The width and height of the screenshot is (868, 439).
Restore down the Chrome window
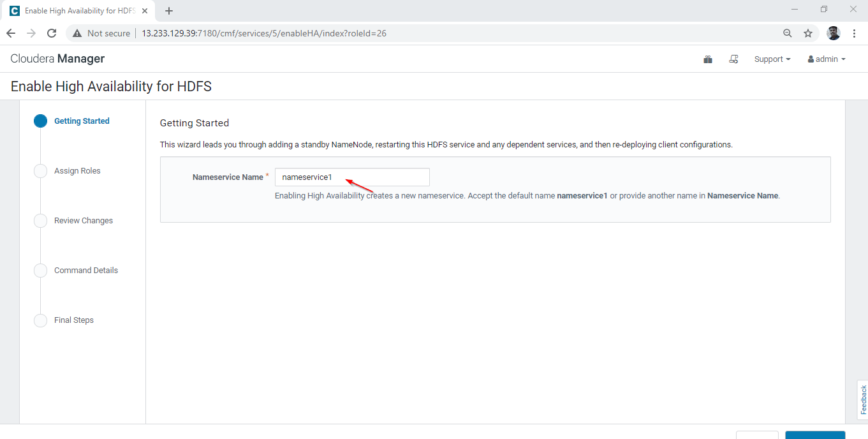coord(824,10)
